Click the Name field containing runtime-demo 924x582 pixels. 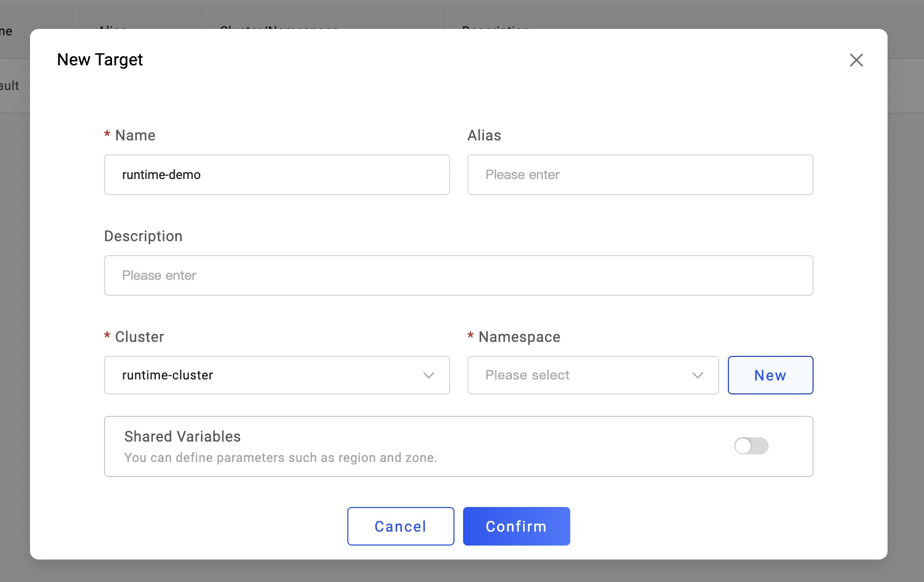pyautogui.click(x=277, y=175)
